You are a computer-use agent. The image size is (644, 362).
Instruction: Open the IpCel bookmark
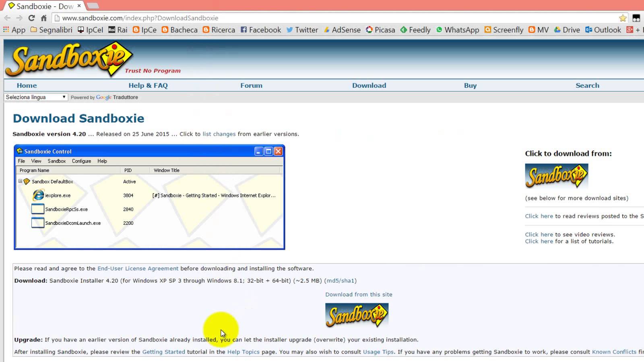point(91,30)
